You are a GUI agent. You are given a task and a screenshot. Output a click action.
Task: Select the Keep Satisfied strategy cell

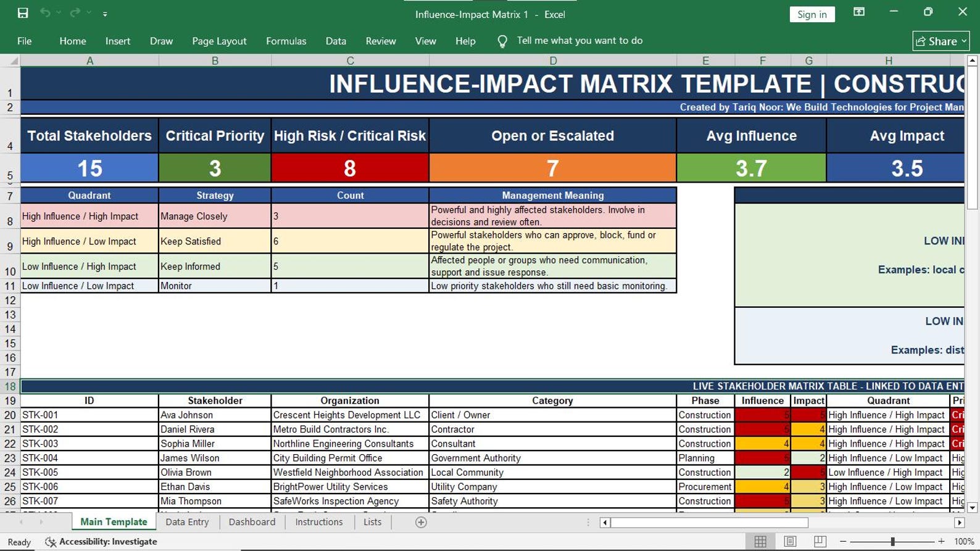click(x=215, y=241)
